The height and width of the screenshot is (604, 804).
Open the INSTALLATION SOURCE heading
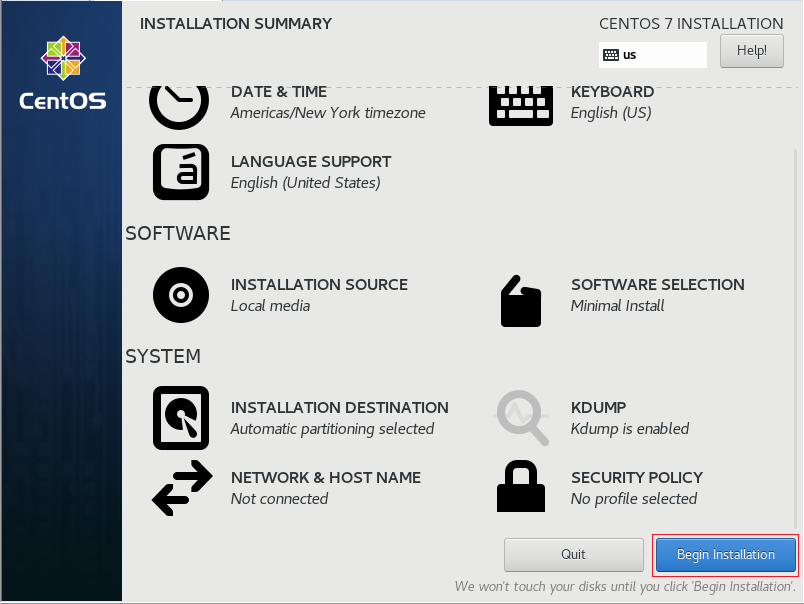(319, 285)
